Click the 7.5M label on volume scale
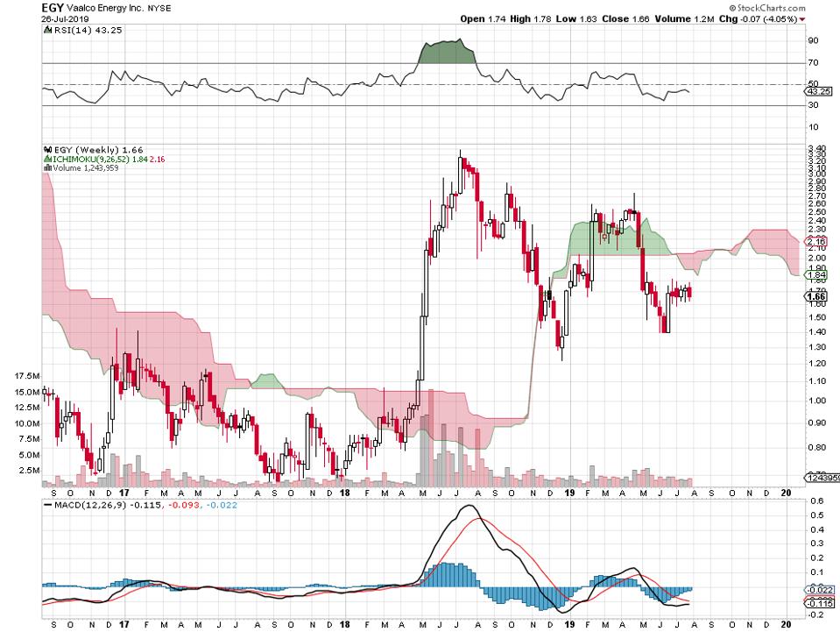 [x=29, y=439]
